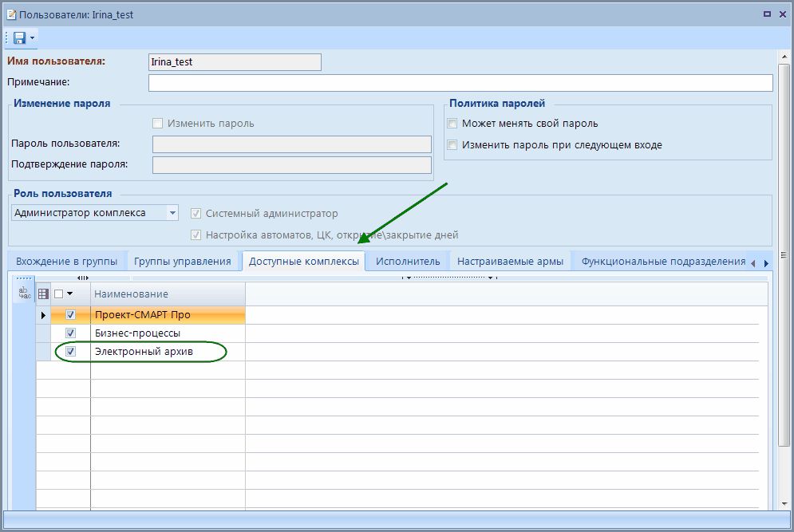794x532 pixels.
Task: Check Изменить пароль при следующем входе
Action: [452, 145]
